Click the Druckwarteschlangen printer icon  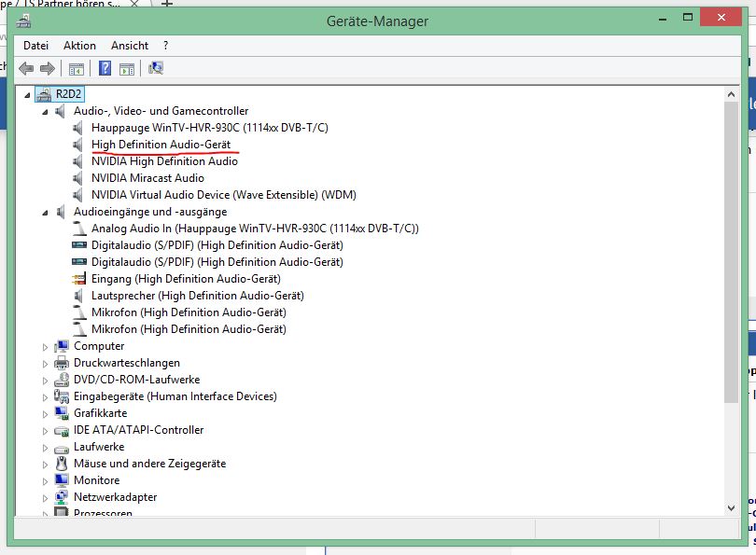(x=62, y=363)
